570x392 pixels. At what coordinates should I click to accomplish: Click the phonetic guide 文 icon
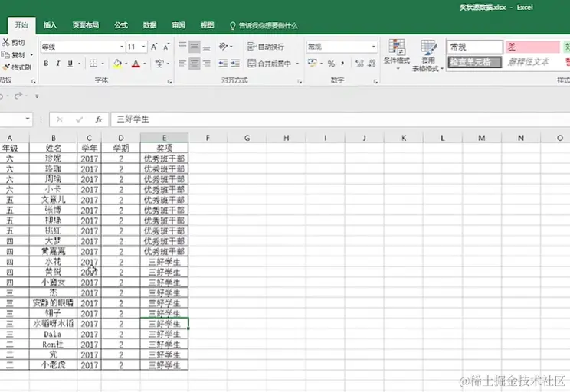[159, 64]
